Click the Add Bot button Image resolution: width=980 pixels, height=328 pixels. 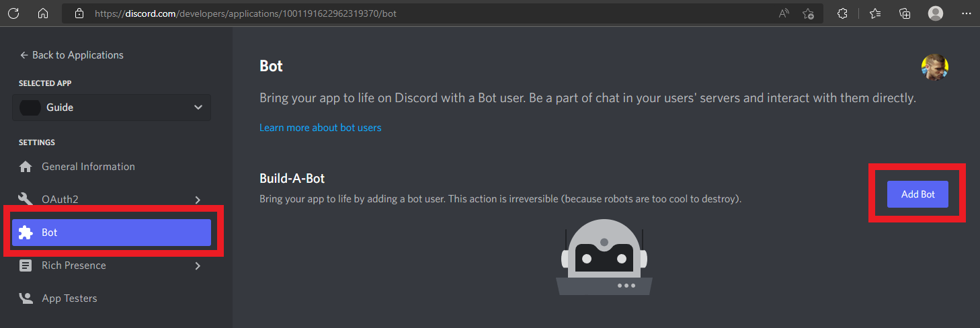917,194
